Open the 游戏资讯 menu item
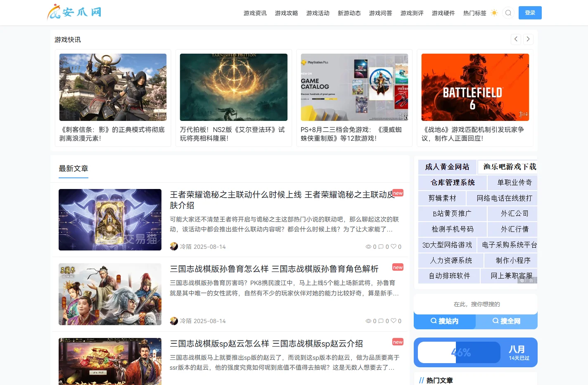The height and width of the screenshot is (385, 588). (255, 13)
